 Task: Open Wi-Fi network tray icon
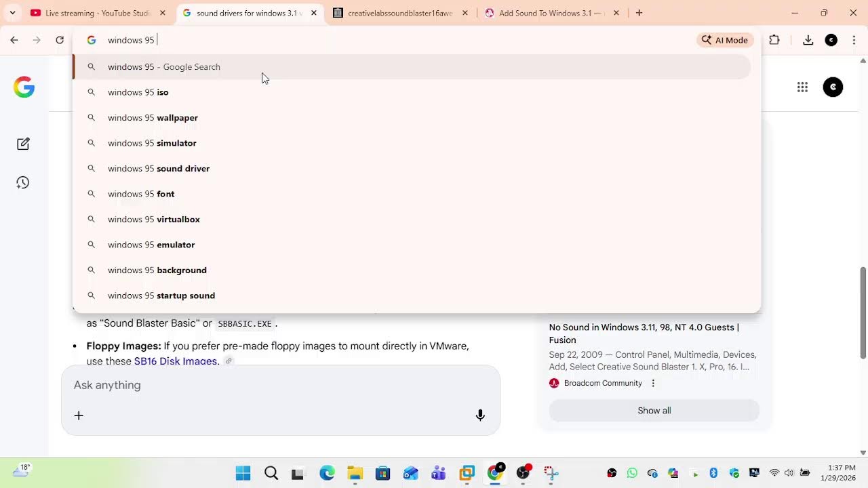[x=774, y=473]
